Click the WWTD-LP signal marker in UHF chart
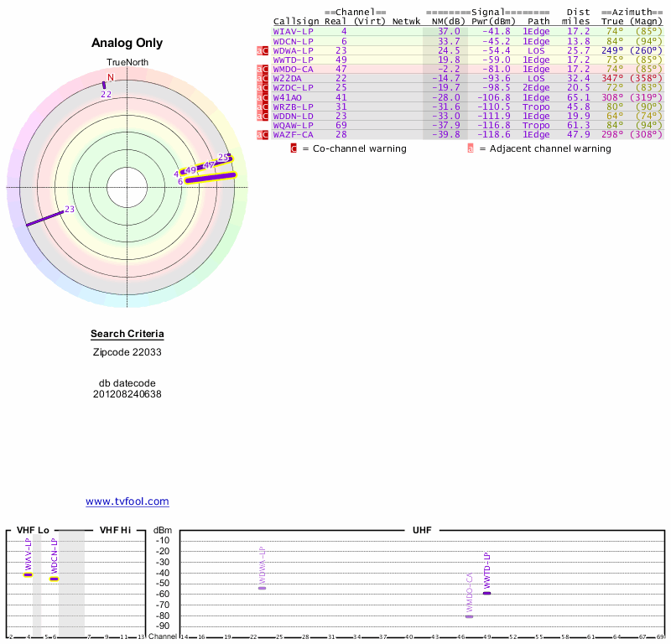 pos(486,593)
